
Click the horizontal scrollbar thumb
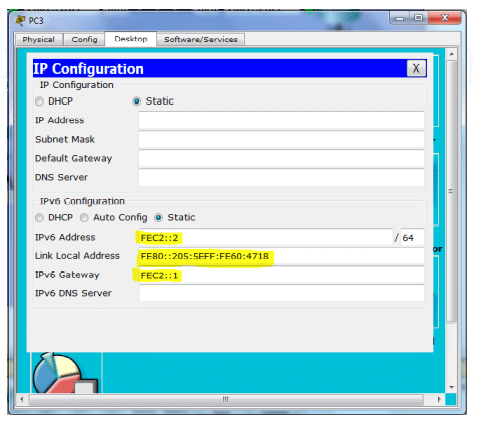click(x=226, y=399)
